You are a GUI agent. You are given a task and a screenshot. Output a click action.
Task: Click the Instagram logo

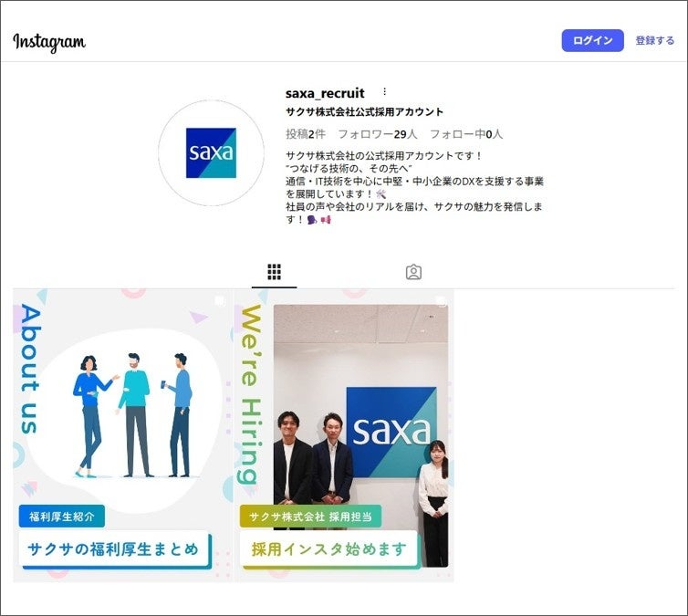tap(49, 43)
